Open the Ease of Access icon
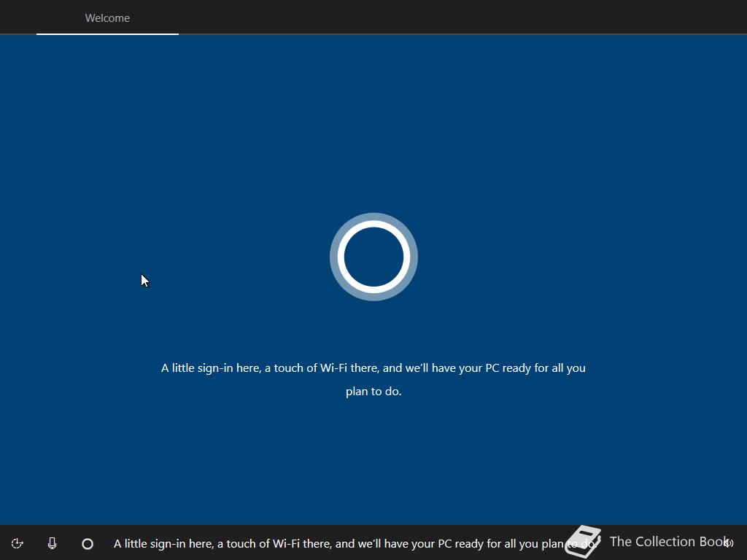The image size is (747, 560). (x=18, y=543)
